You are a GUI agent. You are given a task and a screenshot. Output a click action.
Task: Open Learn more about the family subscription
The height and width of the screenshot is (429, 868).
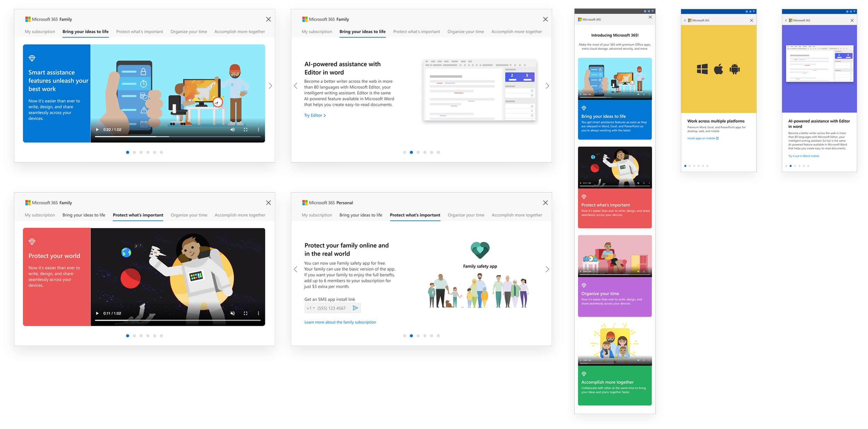click(x=340, y=322)
